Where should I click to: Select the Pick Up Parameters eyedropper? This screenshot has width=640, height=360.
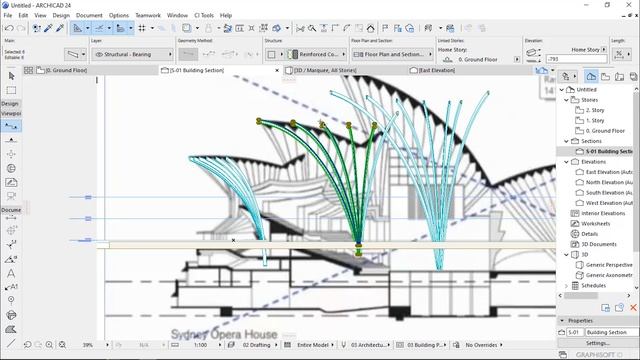[48, 28]
